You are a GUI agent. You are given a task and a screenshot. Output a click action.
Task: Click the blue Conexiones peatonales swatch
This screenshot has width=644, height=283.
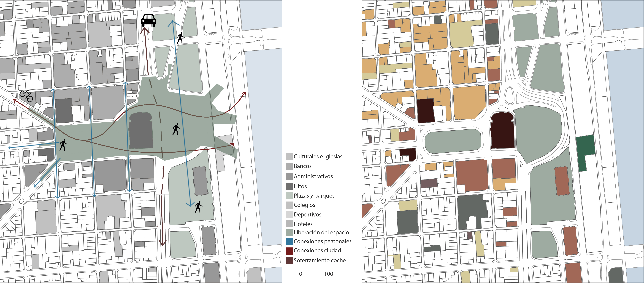289,241
